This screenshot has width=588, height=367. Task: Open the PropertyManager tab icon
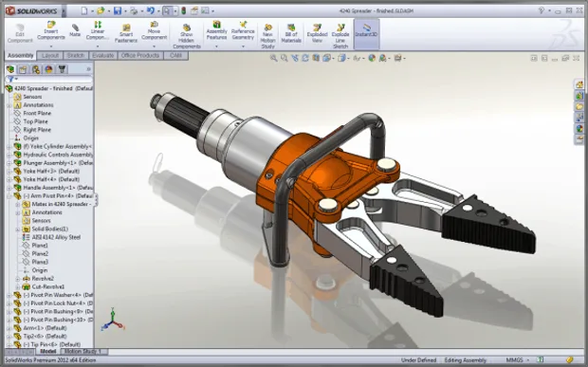click(23, 69)
